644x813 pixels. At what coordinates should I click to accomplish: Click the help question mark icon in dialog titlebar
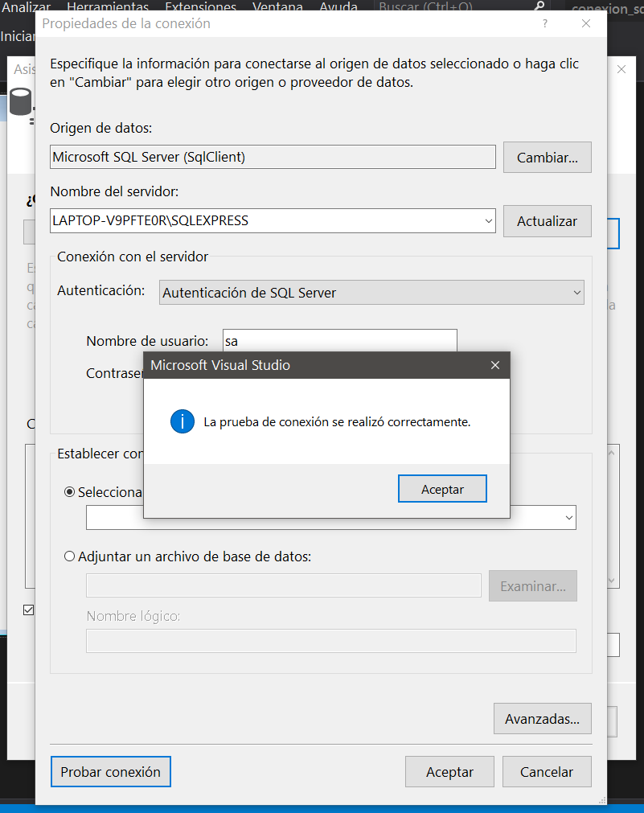tap(544, 23)
